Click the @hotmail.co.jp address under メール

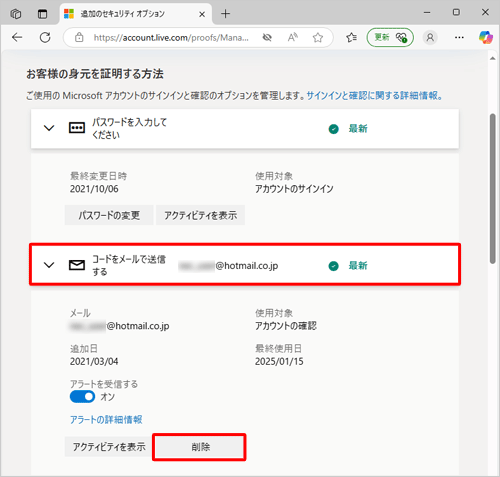coord(120,326)
